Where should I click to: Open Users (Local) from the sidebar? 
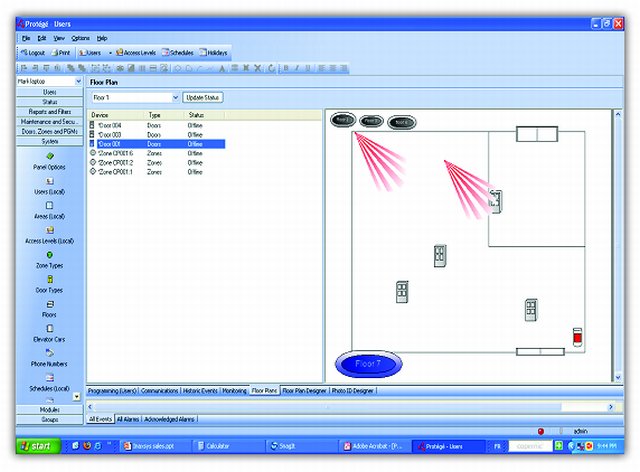point(49,180)
